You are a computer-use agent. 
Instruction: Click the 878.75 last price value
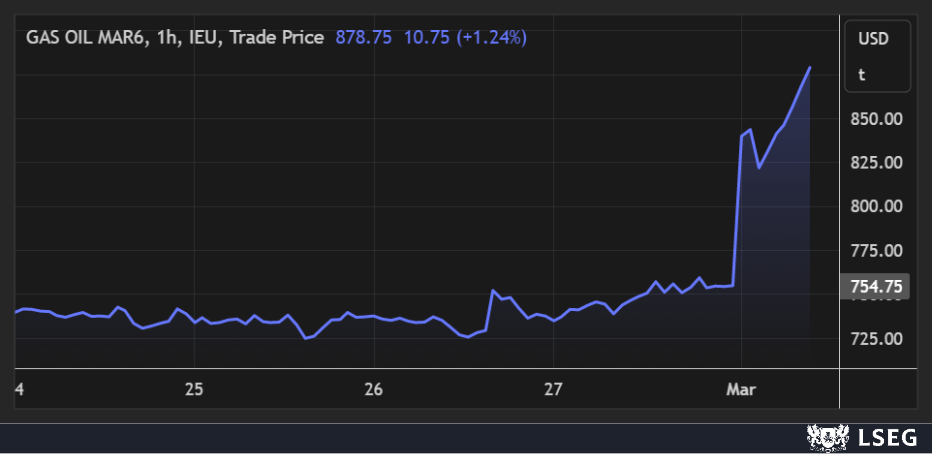[x=363, y=37]
